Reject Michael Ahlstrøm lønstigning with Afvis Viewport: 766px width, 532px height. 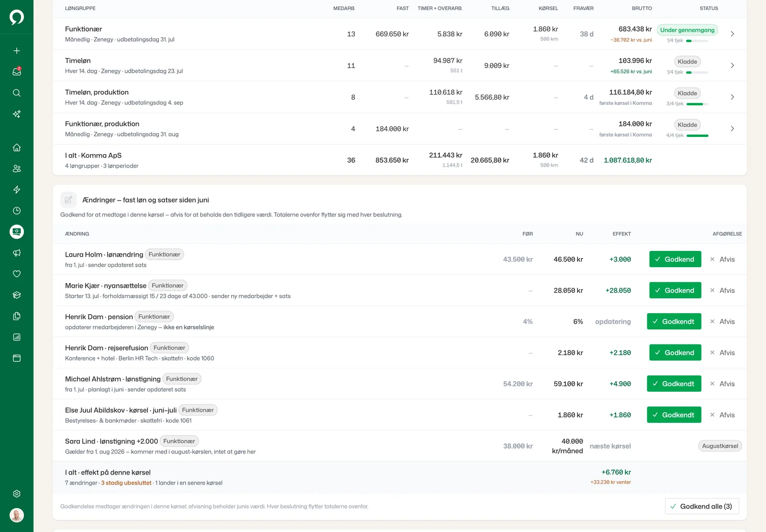[722, 384]
